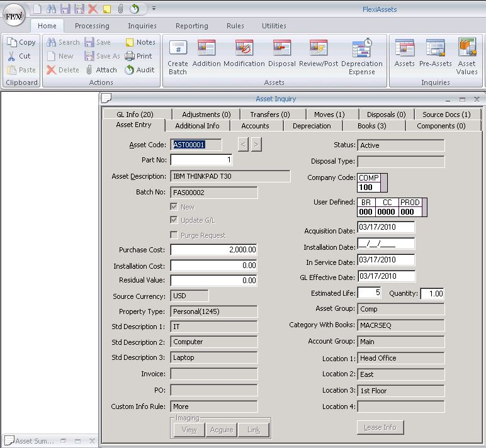Go to previous asset with left arrow
The image size is (486, 448).
pyautogui.click(x=244, y=145)
